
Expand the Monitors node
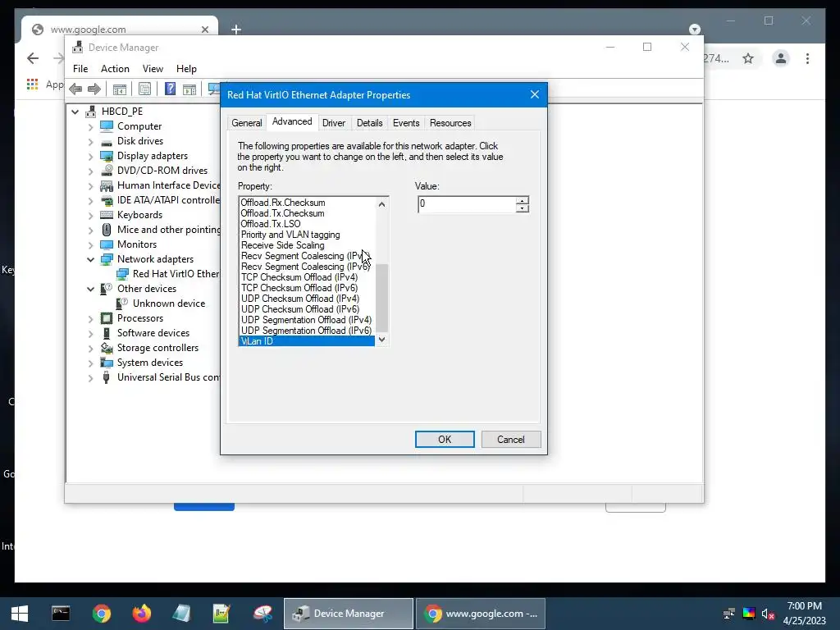90,244
